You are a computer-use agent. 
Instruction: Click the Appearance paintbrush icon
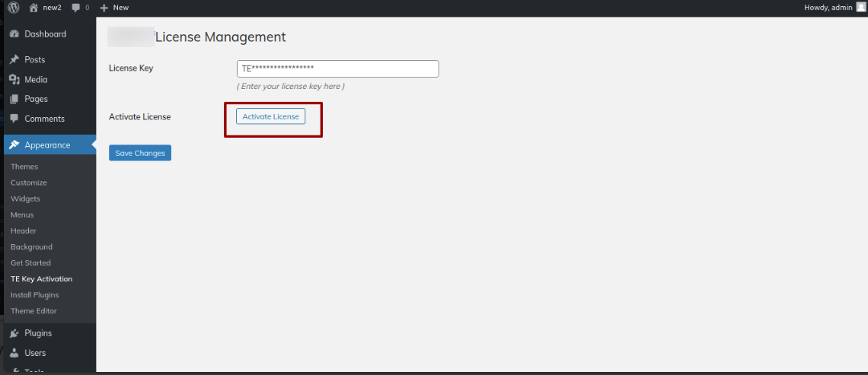click(x=14, y=145)
